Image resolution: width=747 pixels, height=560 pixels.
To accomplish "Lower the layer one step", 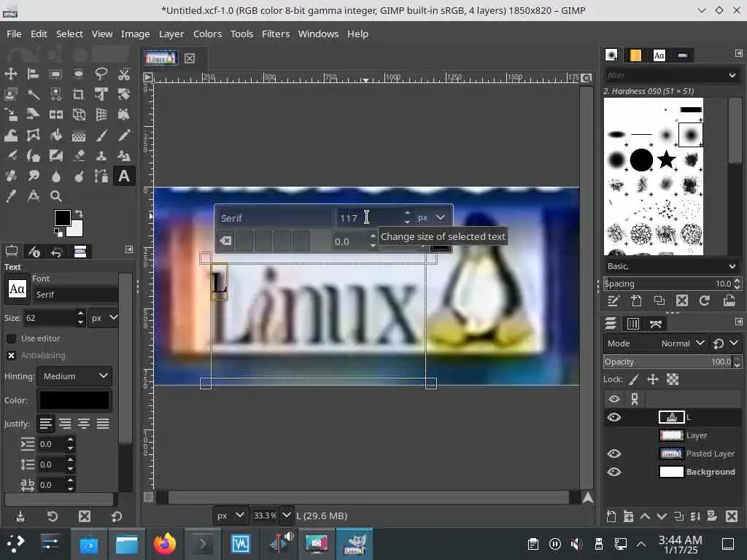I will tap(662, 516).
